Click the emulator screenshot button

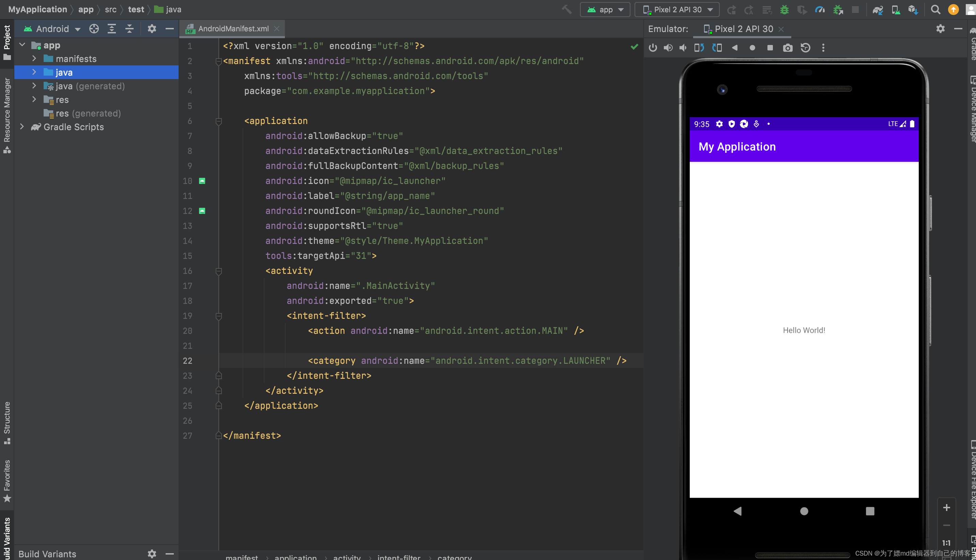[x=787, y=47]
